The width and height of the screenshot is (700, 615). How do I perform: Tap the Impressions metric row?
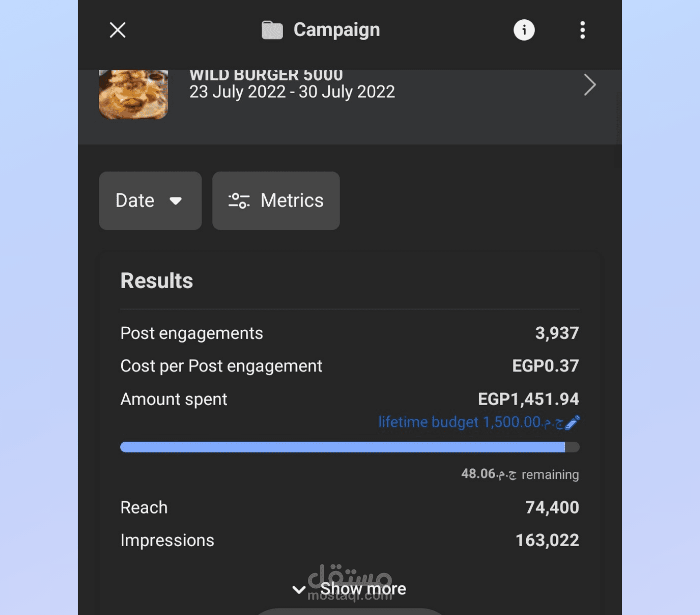click(350, 540)
